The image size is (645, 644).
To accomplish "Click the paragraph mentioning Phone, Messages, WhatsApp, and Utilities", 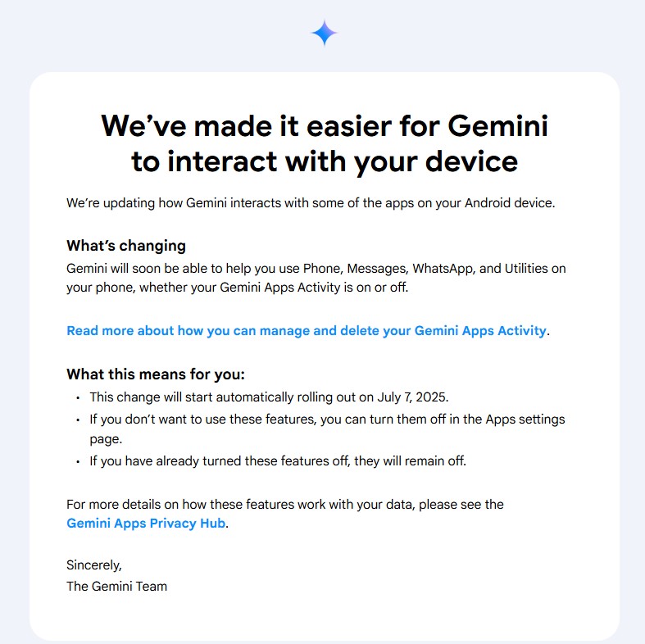I will point(316,278).
